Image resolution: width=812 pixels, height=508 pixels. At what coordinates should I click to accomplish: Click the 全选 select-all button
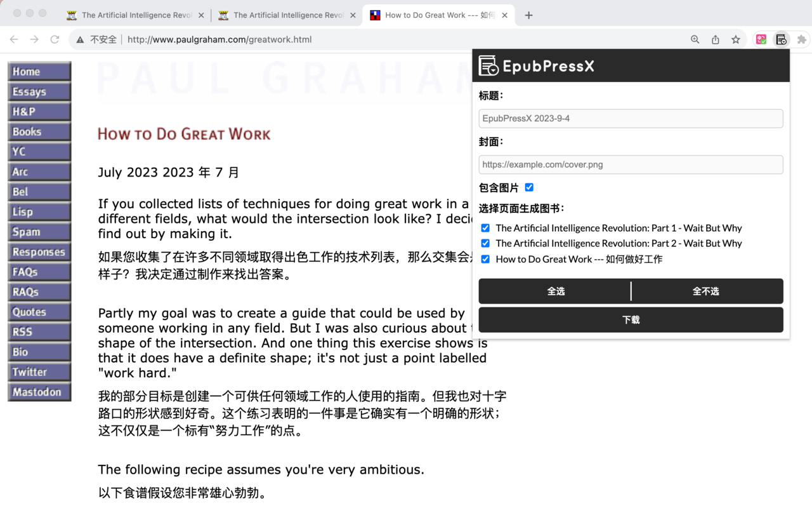(x=556, y=291)
